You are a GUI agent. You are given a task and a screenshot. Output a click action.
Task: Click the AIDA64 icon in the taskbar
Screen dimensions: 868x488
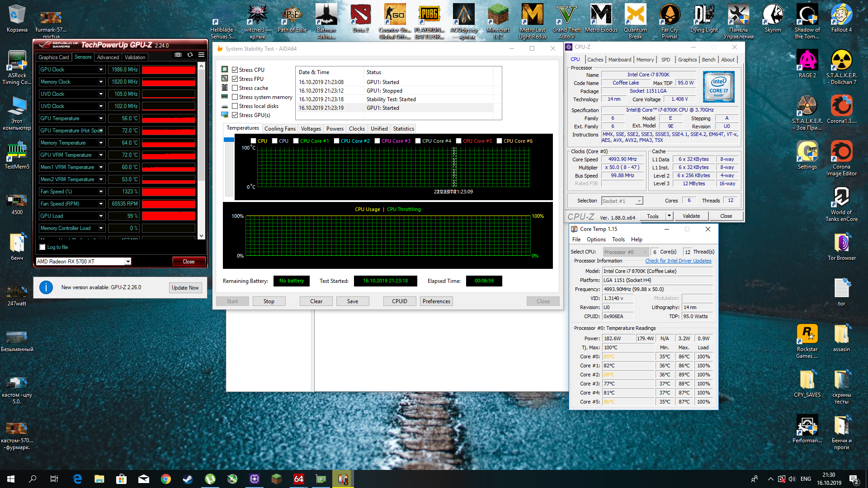[x=299, y=479]
